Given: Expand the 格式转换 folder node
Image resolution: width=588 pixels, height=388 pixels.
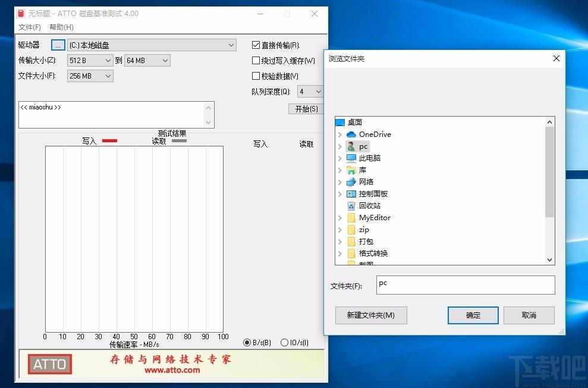Looking at the screenshot, I should (x=339, y=254).
